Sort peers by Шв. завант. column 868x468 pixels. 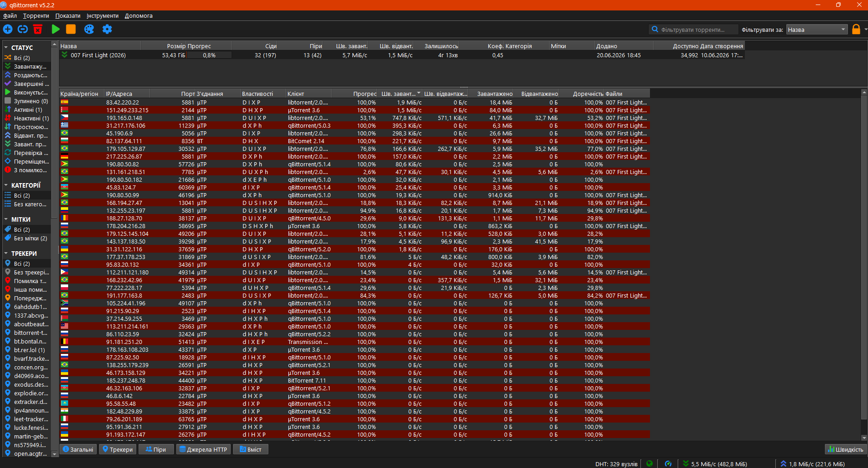click(x=400, y=94)
